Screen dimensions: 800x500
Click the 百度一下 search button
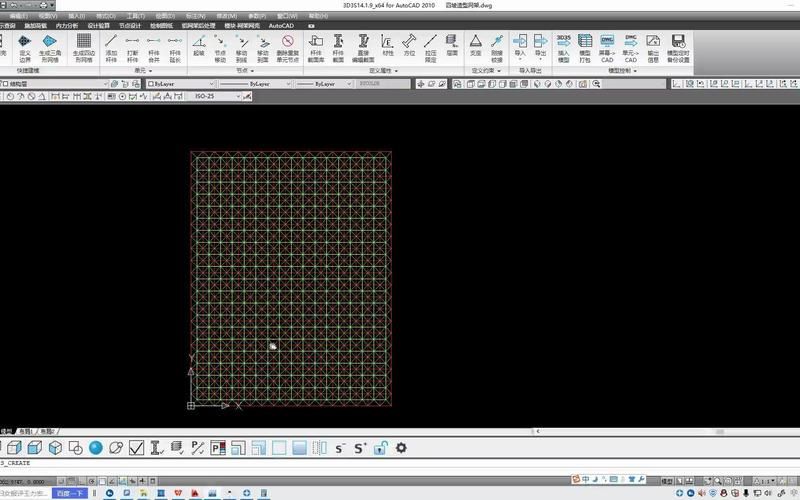pyautogui.click(x=69, y=493)
